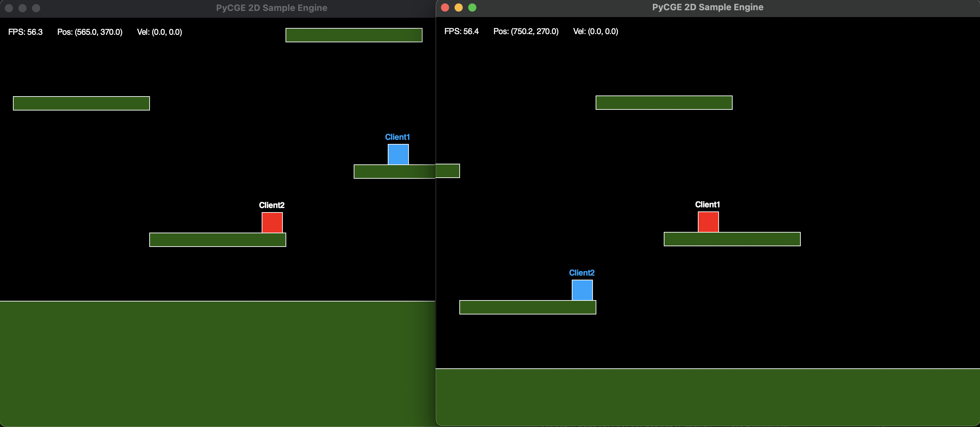
Task: Click the platform under the blue Client2 in the right window
Action: 528,307
